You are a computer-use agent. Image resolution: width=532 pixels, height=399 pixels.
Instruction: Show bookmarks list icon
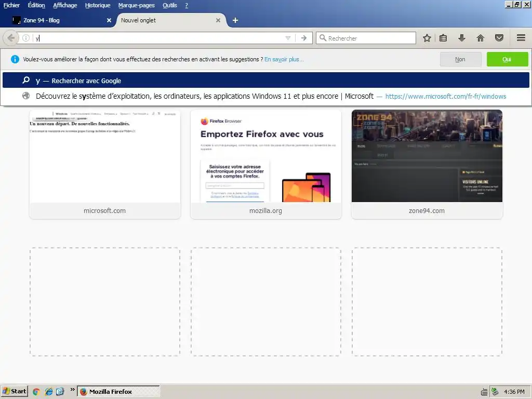(443, 37)
